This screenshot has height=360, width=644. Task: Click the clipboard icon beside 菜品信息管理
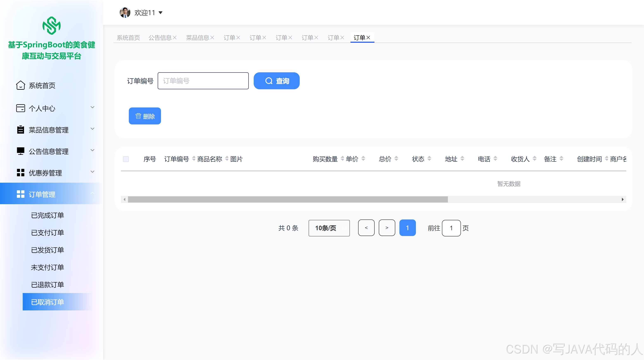pyautogui.click(x=20, y=130)
